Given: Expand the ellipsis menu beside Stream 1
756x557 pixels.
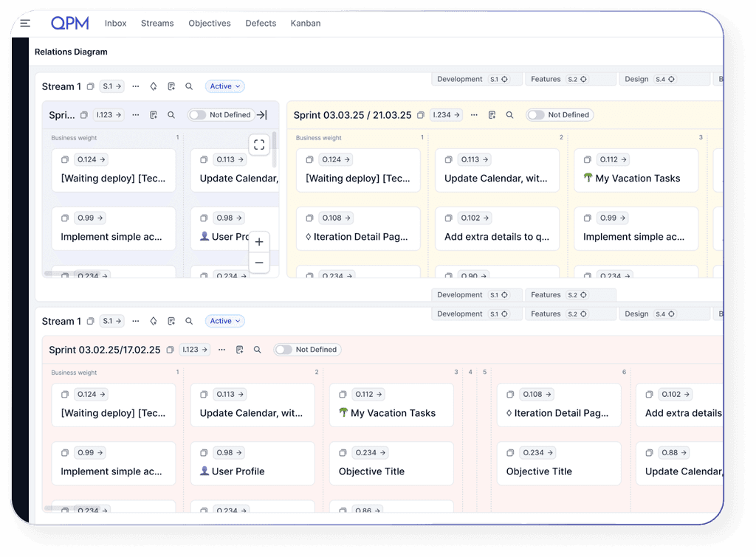Looking at the screenshot, I should pyautogui.click(x=136, y=86).
